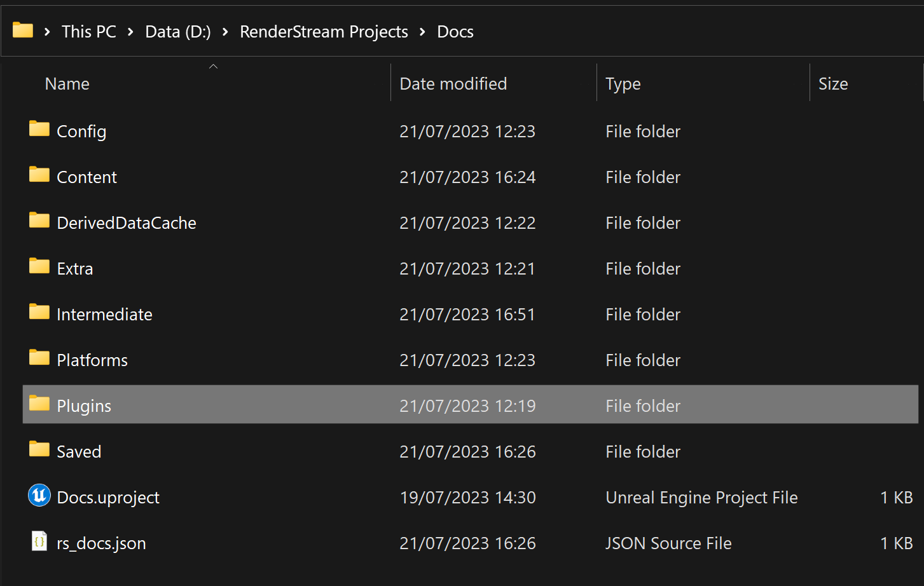The image size is (924, 586).
Task: Expand the chevron after This PC
Action: coord(130,32)
